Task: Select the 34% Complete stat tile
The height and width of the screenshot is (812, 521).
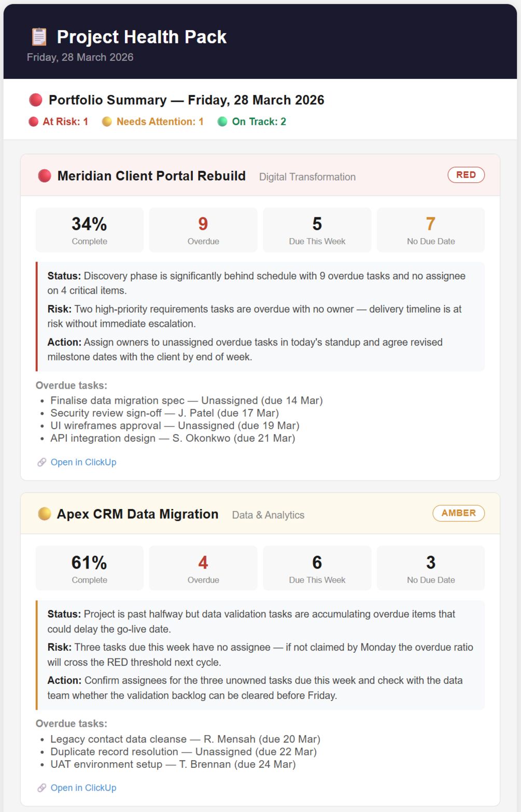Action: (89, 230)
